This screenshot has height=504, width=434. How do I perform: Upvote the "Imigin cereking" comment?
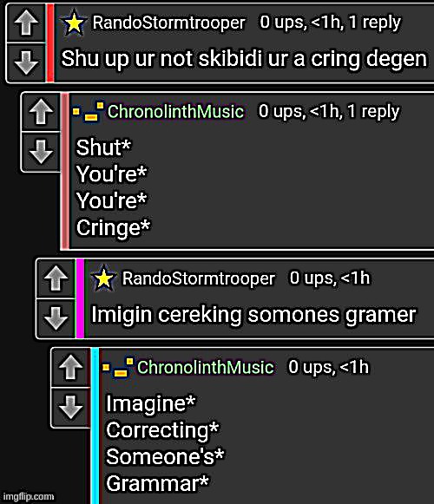pyautogui.click(x=56, y=278)
